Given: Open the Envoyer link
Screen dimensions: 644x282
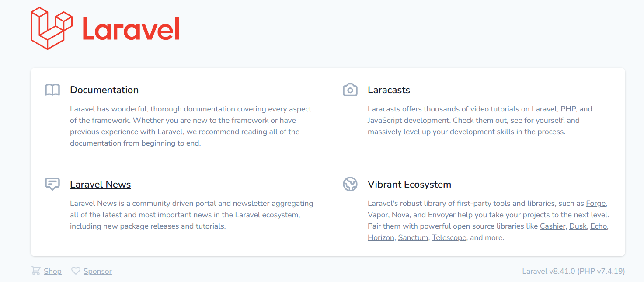Looking at the screenshot, I should point(442,215).
